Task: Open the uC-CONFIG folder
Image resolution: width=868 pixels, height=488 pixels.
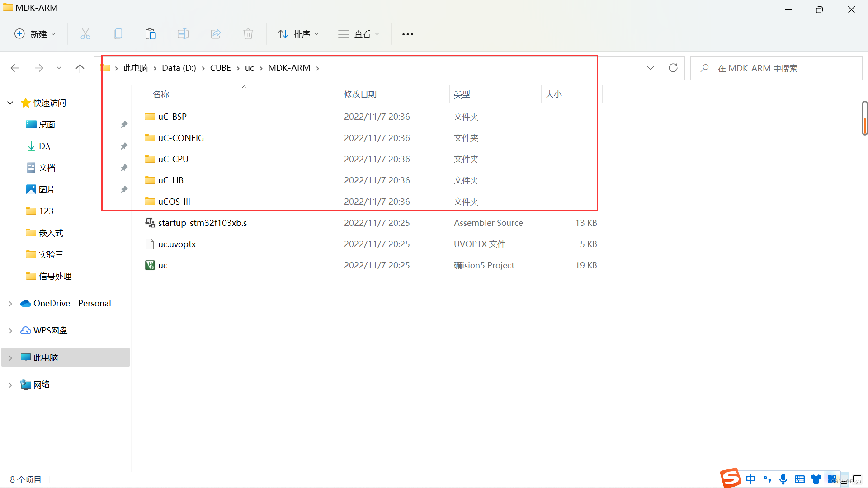Action: pyautogui.click(x=181, y=138)
